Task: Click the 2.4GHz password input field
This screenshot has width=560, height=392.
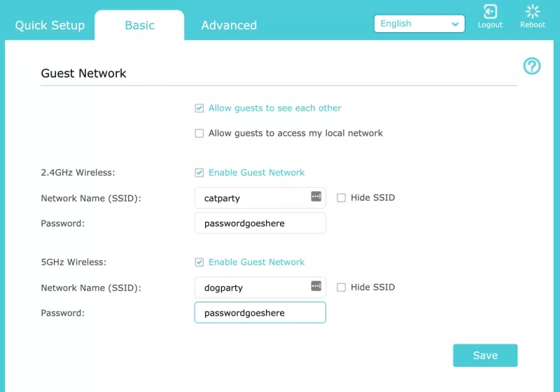Action: (x=260, y=223)
